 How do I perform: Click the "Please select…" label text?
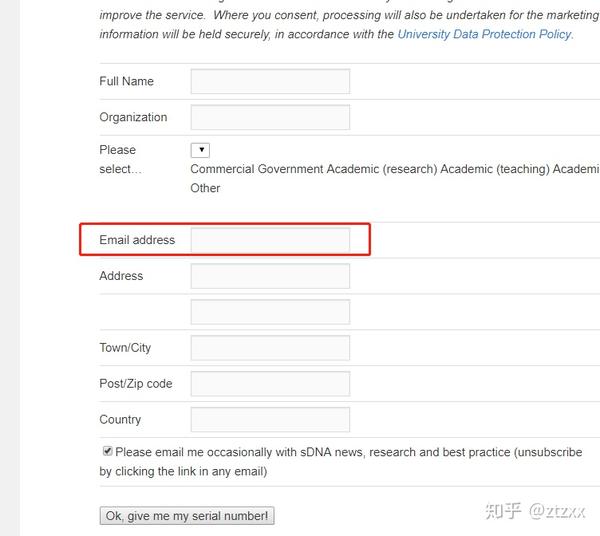120,159
